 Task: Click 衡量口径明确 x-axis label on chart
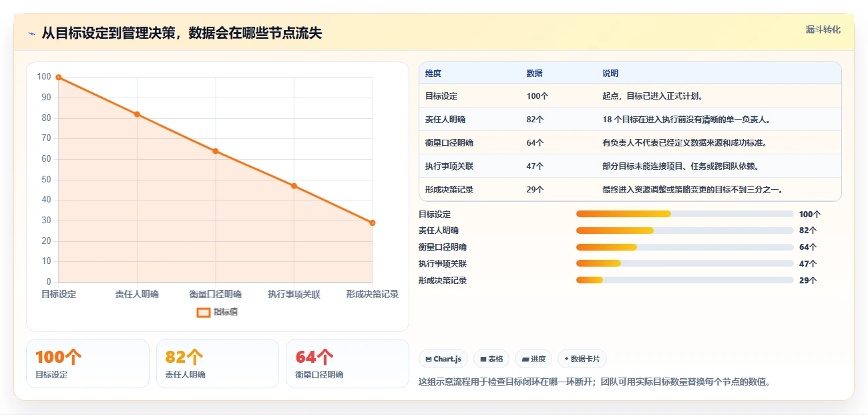(x=216, y=295)
